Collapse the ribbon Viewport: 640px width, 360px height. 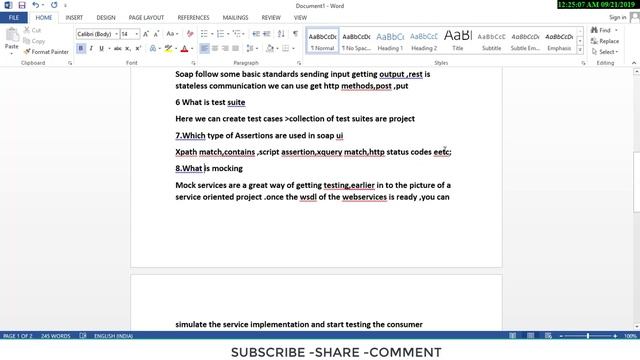pos(633,63)
